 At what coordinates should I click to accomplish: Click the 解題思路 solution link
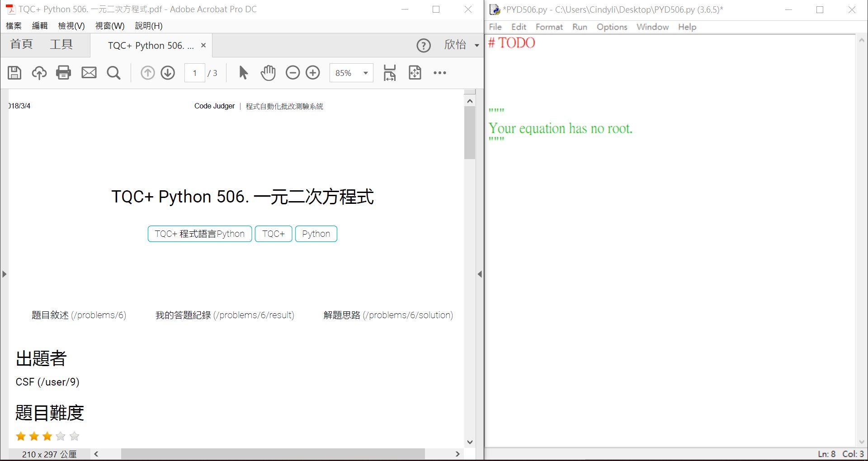point(388,315)
